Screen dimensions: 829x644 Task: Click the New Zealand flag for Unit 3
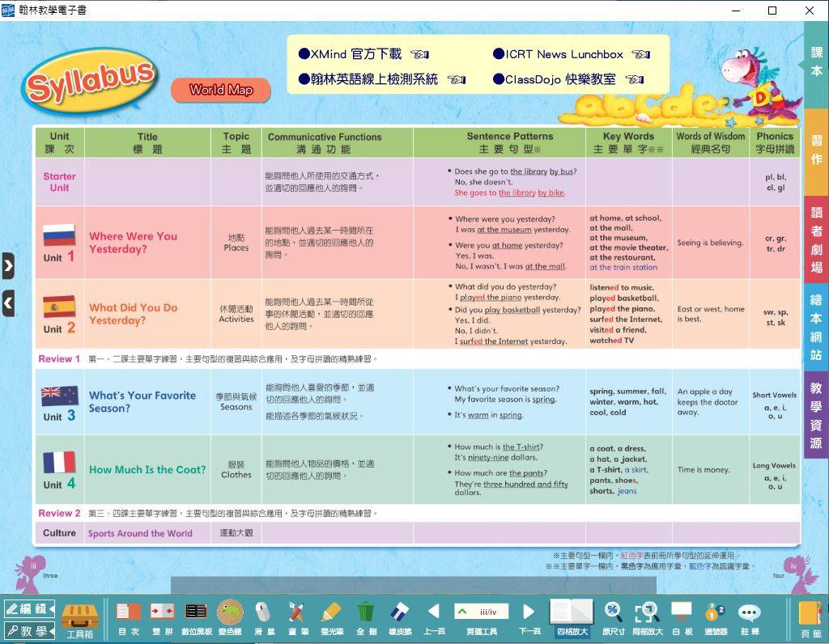point(60,396)
